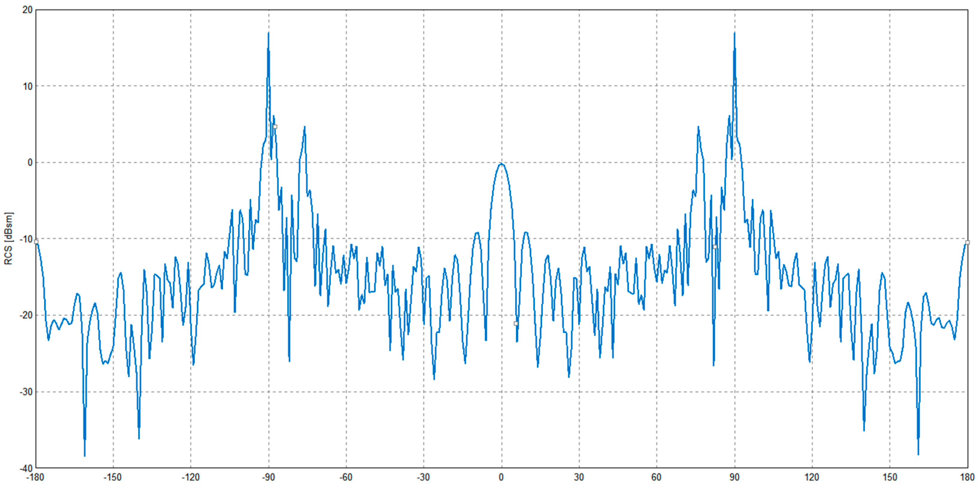This screenshot has width=980, height=488.
Task: Click the square marker at the curve's left edge
Action: [x=36, y=241]
